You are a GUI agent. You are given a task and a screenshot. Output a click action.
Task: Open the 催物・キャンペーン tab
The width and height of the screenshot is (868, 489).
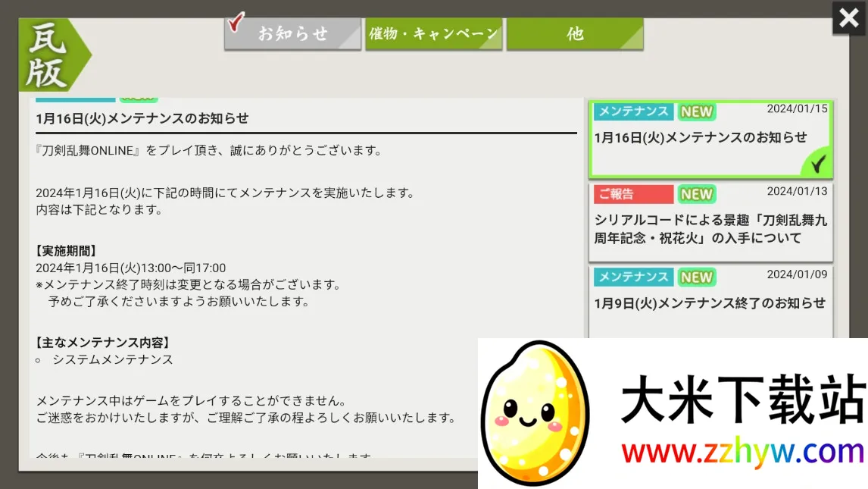click(x=433, y=34)
